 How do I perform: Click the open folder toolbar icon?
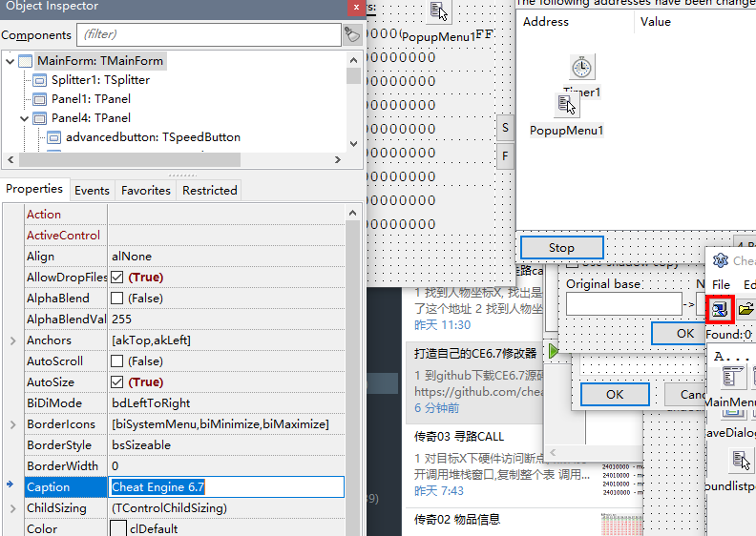[745, 309]
